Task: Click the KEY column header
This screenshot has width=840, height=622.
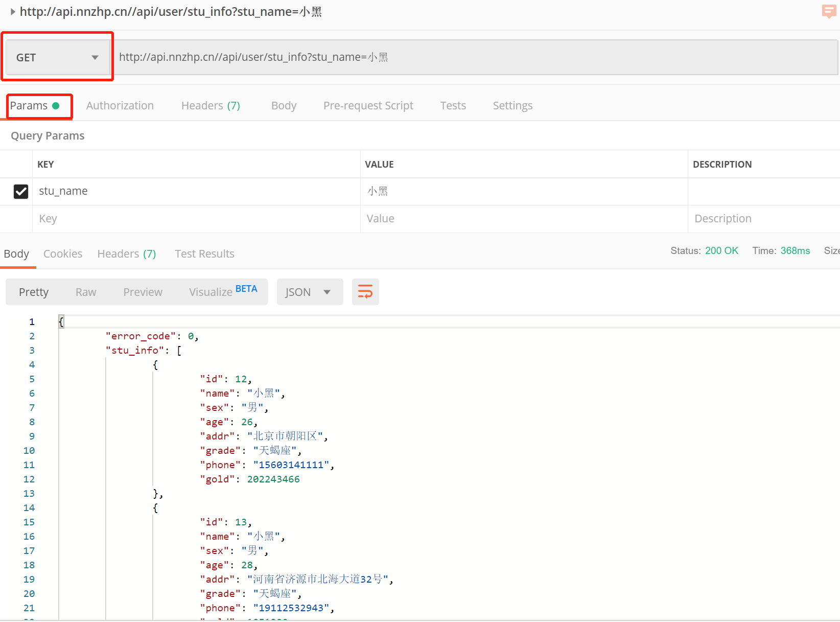Action: coord(45,165)
